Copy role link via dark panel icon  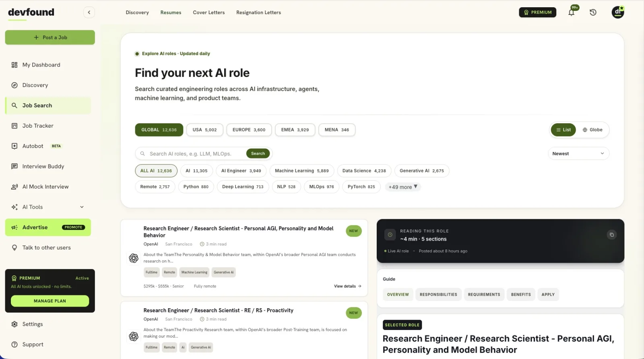click(611, 234)
